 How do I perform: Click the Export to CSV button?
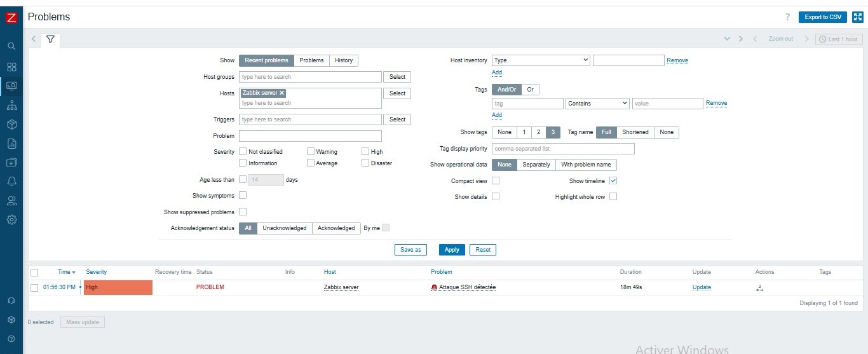pyautogui.click(x=823, y=17)
